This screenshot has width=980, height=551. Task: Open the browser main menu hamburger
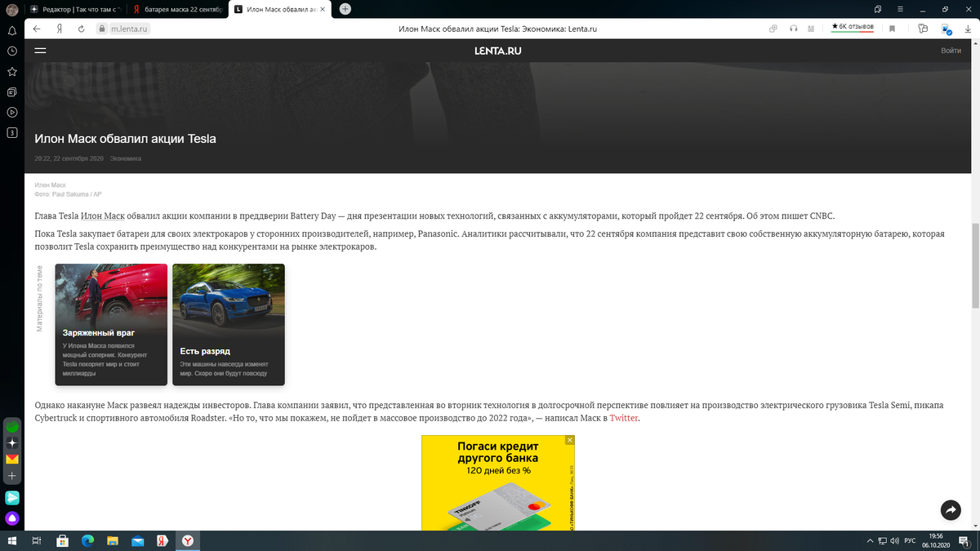898,9
